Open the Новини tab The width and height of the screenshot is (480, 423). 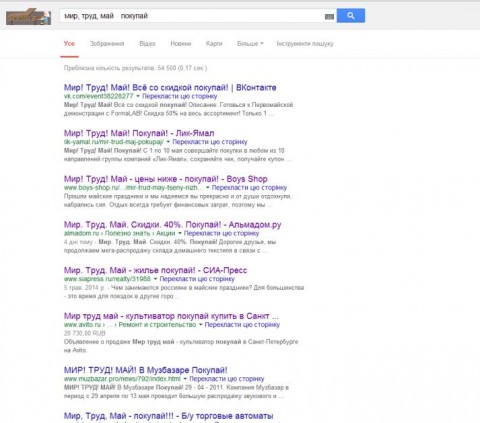coord(181,44)
